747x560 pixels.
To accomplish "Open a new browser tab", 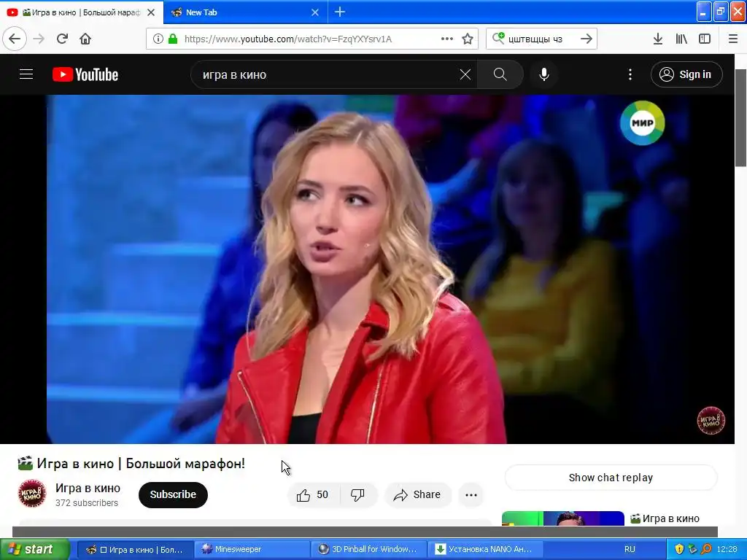I will (340, 12).
